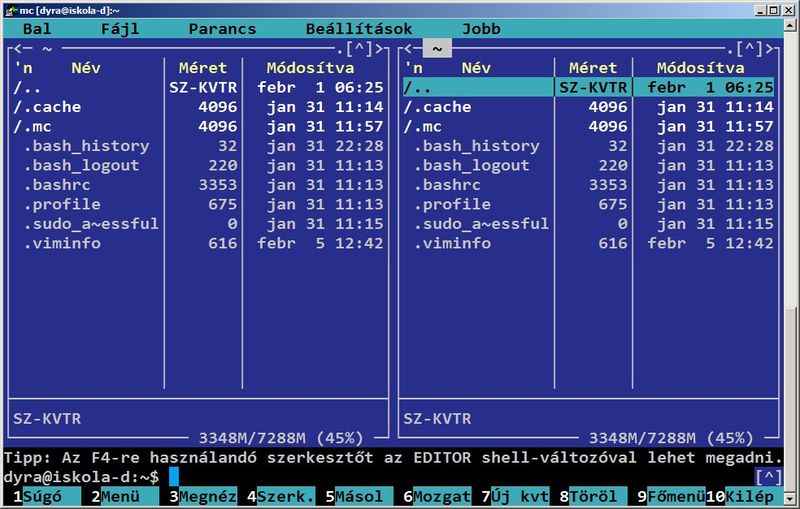Open the Fájl menu
Screen dimensions: 800x509
(x=120, y=29)
